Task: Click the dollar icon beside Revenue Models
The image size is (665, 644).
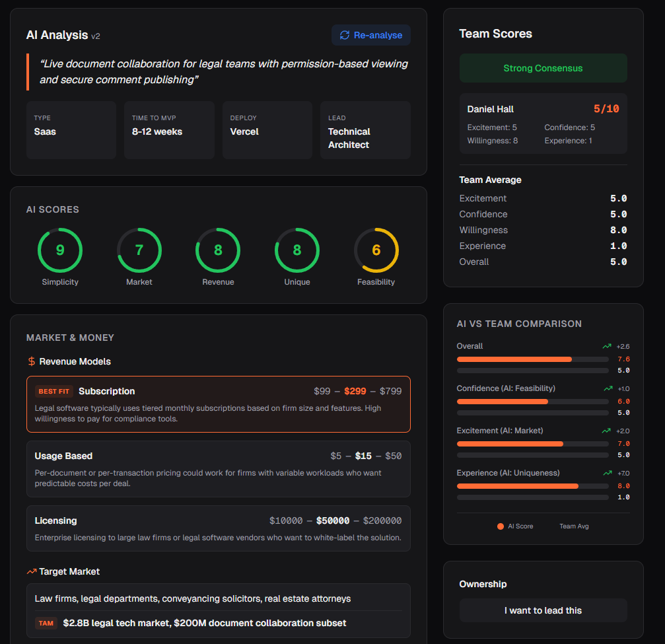Action: [x=29, y=362]
